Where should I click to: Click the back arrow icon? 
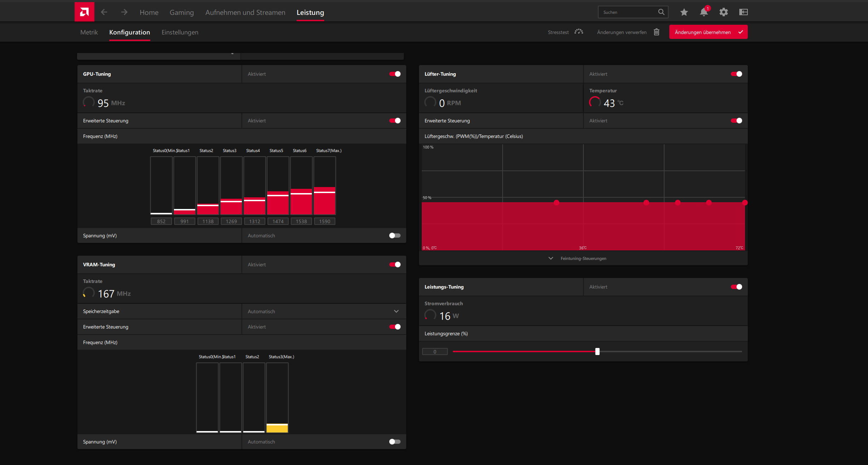(104, 12)
